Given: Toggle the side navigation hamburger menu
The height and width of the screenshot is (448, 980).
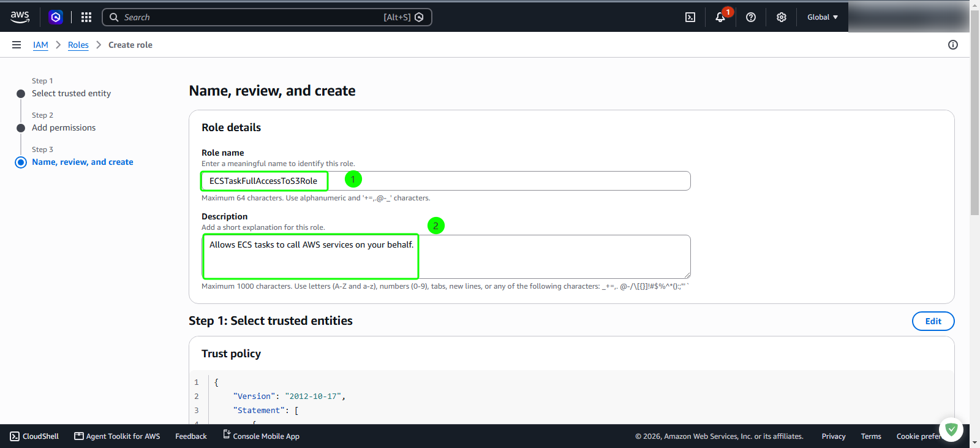Looking at the screenshot, I should 17,45.
